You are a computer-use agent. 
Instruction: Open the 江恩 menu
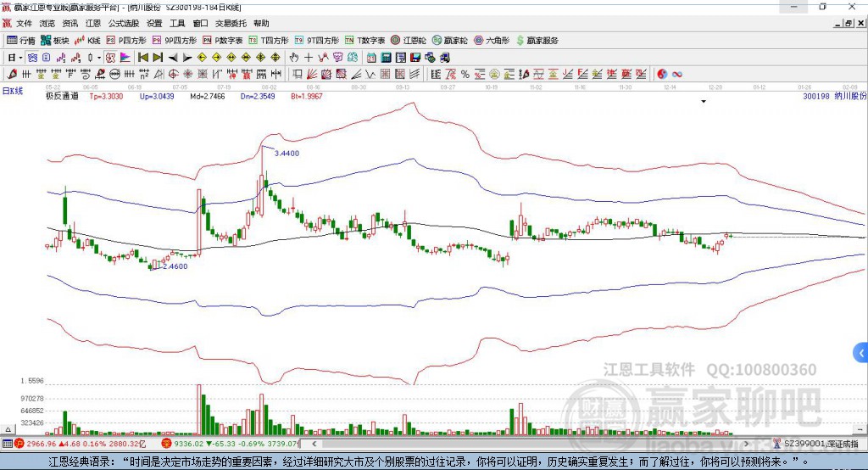coord(93,23)
